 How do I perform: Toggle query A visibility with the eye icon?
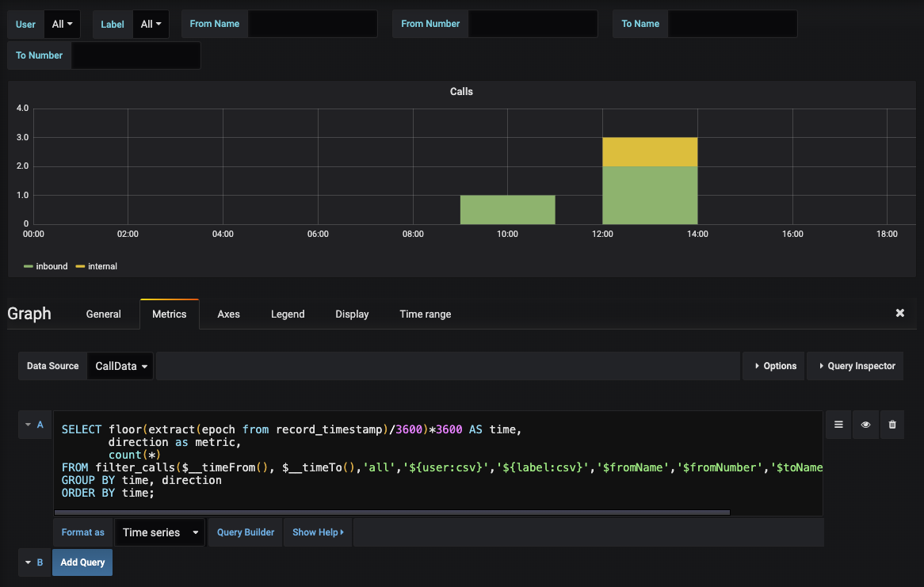coord(865,424)
